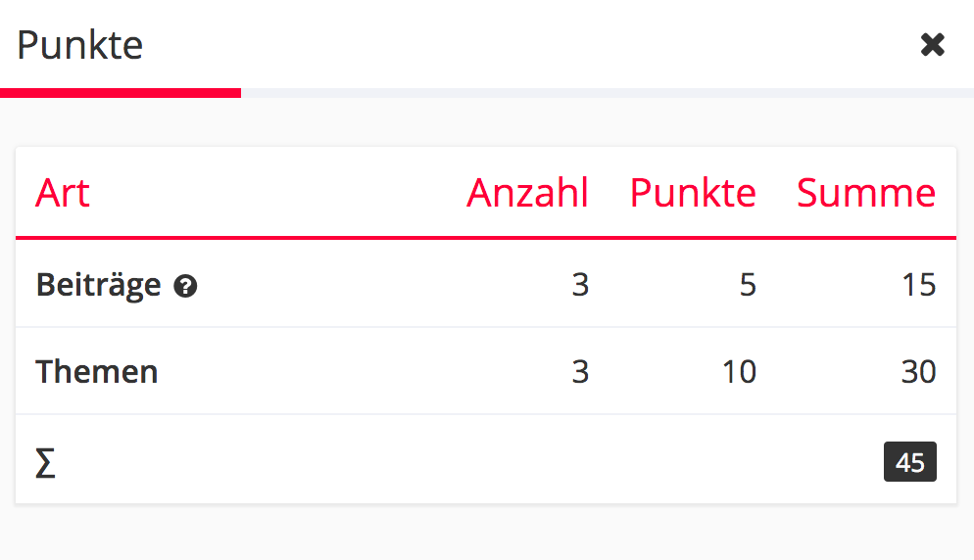The image size is (974, 560).
Task: Click the grey bar segment below header
Action: (608, 93)
